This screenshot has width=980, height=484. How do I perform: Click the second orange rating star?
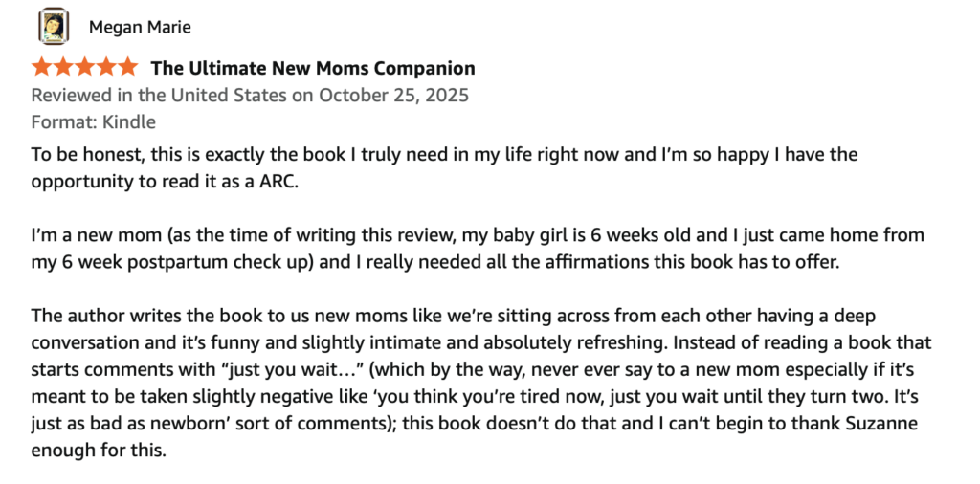tap(63, 68)
